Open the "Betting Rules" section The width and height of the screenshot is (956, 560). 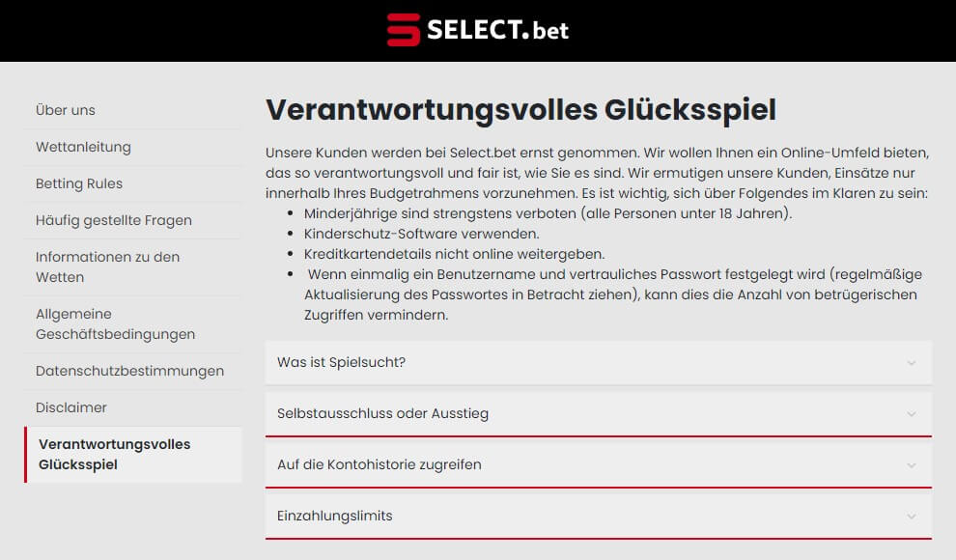(78, 183)
